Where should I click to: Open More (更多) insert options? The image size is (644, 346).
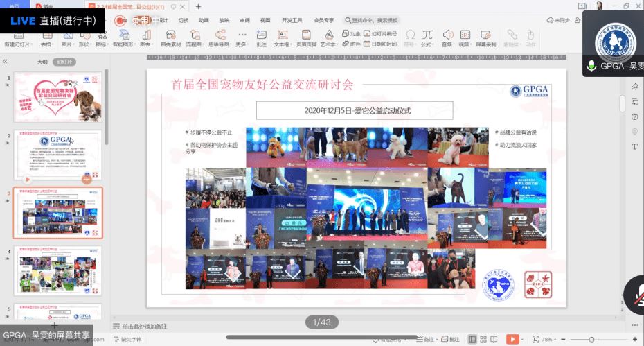242,39
